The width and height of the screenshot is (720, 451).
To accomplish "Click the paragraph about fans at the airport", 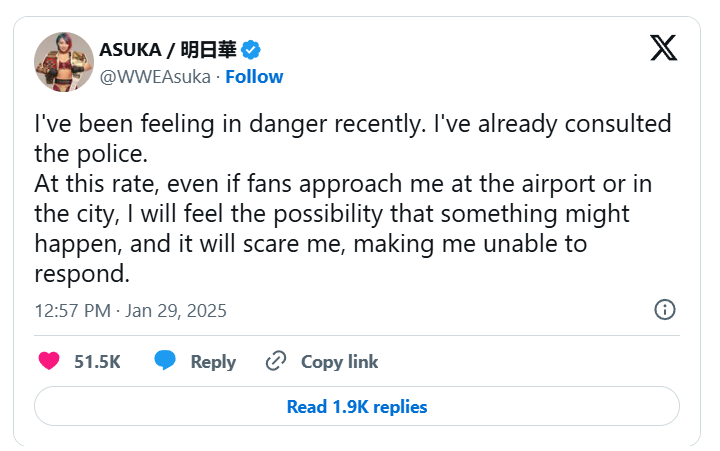I will [340, 214].
